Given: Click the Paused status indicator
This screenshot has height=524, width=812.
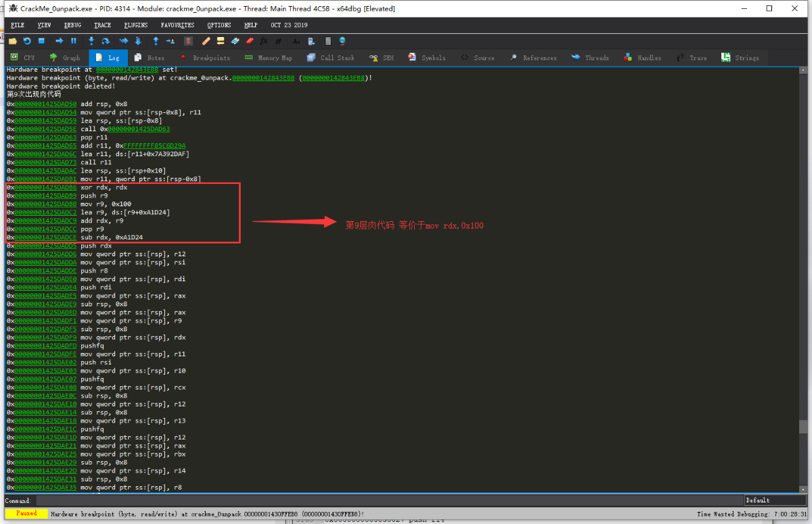Looking at the screenshot, I should [x=26, y=514].
